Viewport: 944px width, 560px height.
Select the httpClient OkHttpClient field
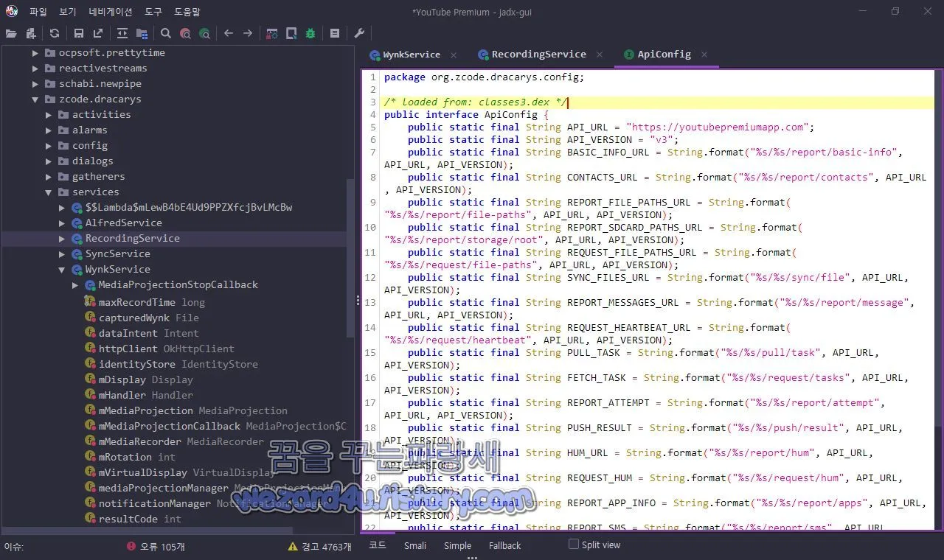point(167,349)
